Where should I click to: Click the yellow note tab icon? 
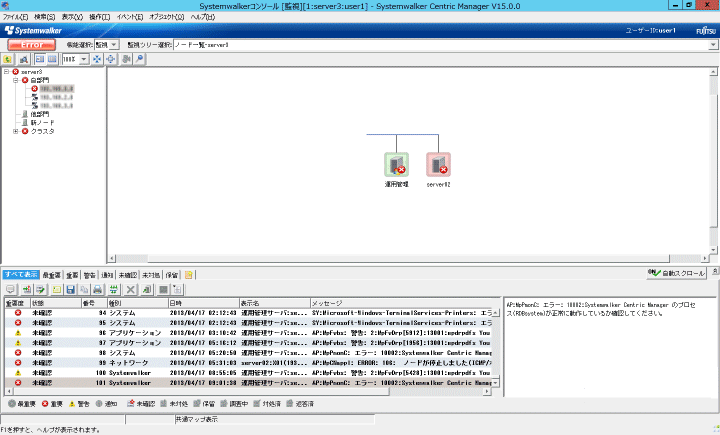click(x=189, y=275)
